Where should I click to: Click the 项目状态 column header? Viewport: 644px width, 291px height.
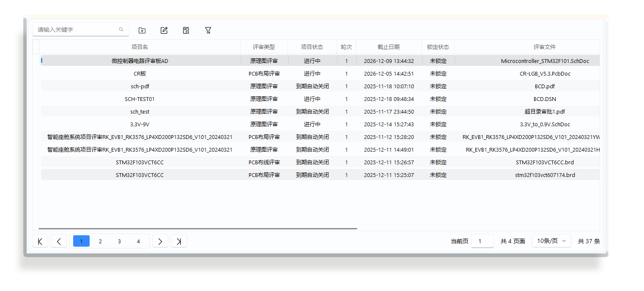coord(312,47)
